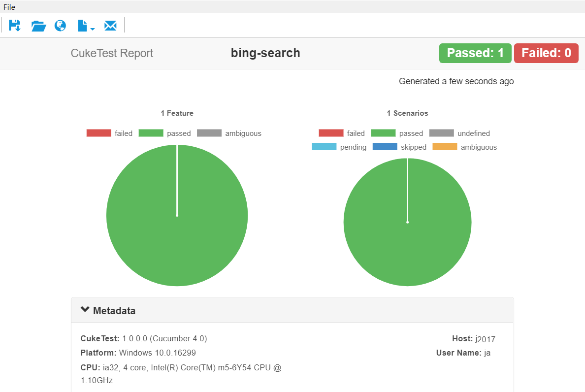Open report in browser via globe icon

[61, 26]
